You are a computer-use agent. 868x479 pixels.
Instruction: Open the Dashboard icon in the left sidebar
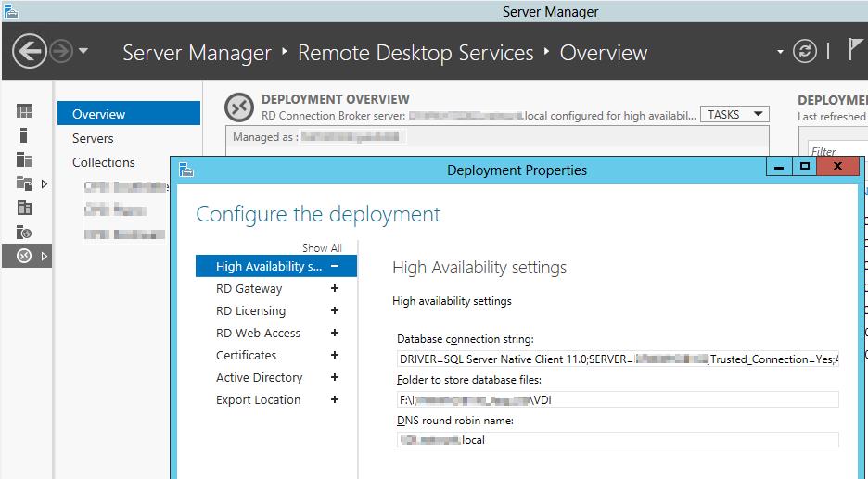(x=24, y=111)
